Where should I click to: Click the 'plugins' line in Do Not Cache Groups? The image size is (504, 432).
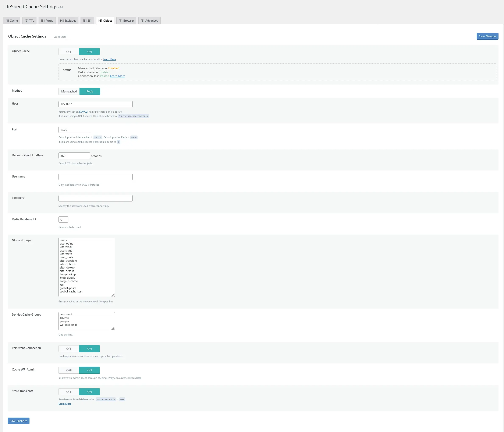point(64,321)
